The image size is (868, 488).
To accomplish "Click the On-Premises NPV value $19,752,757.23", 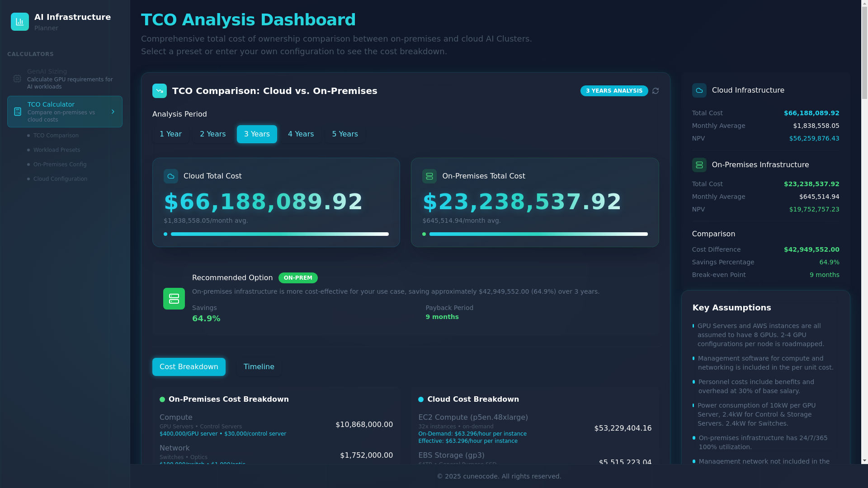I will [814, 209].
